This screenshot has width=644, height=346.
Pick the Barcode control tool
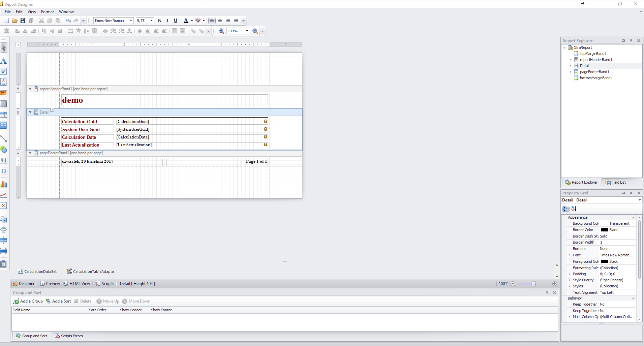4,160
